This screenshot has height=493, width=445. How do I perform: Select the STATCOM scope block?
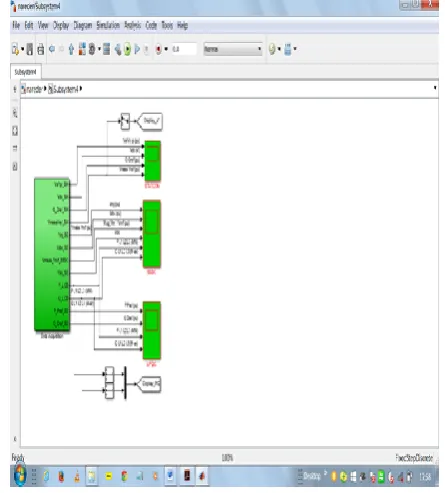[x=152, y=161]
